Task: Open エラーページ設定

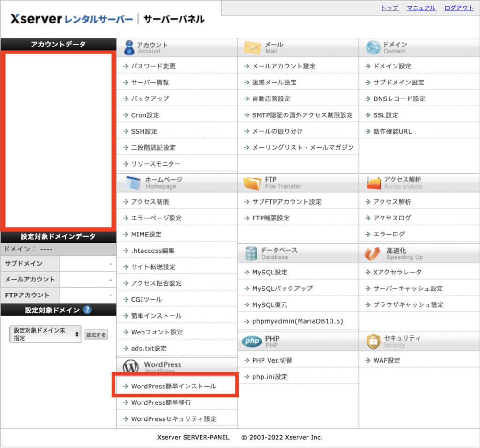Action: click(x=157, y=218)
